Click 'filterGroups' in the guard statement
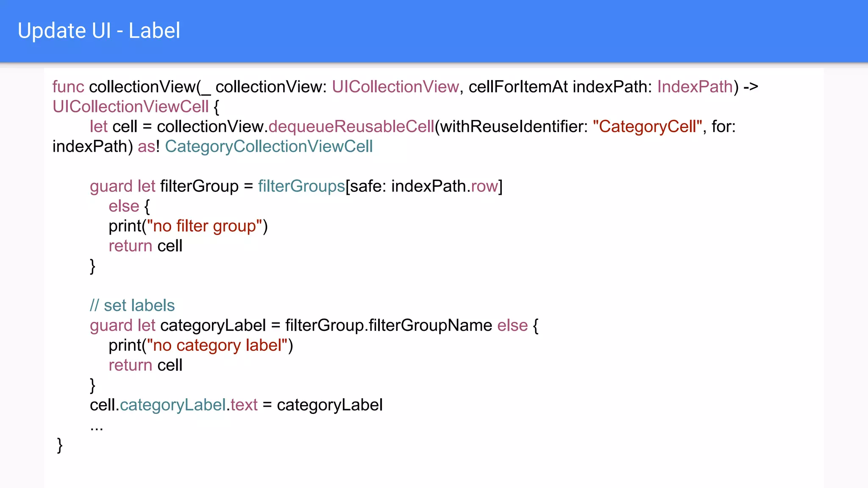Image resolution: width=868 pixels, height=488 pixels. coord(301,186)
